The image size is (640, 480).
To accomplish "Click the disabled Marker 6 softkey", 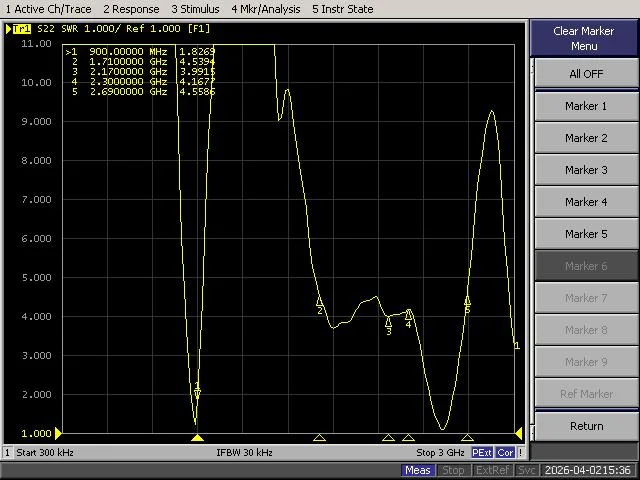I will tap(586, 266).
